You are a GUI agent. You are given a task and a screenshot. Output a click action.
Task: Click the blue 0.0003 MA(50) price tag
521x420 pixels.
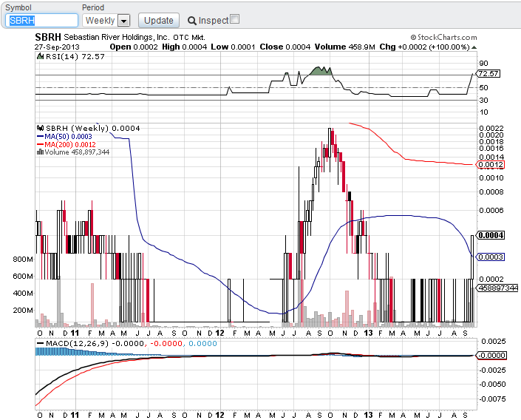pyautogui.click(x=490, y=257)
